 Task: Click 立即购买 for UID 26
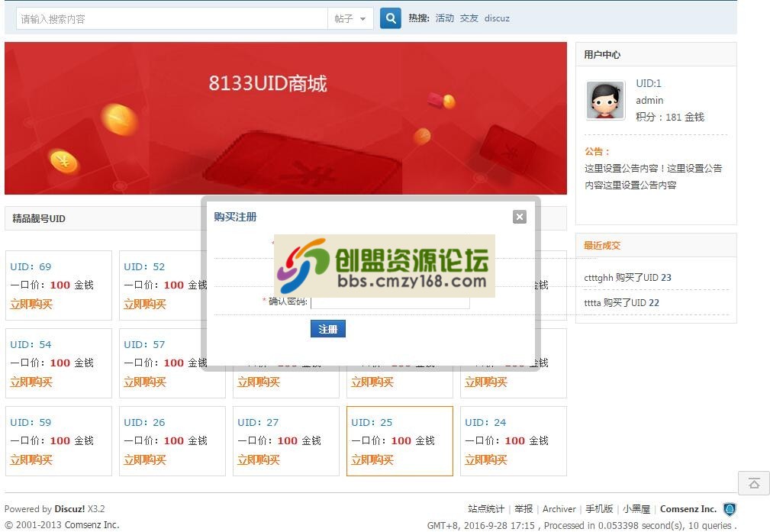[145, 459]
